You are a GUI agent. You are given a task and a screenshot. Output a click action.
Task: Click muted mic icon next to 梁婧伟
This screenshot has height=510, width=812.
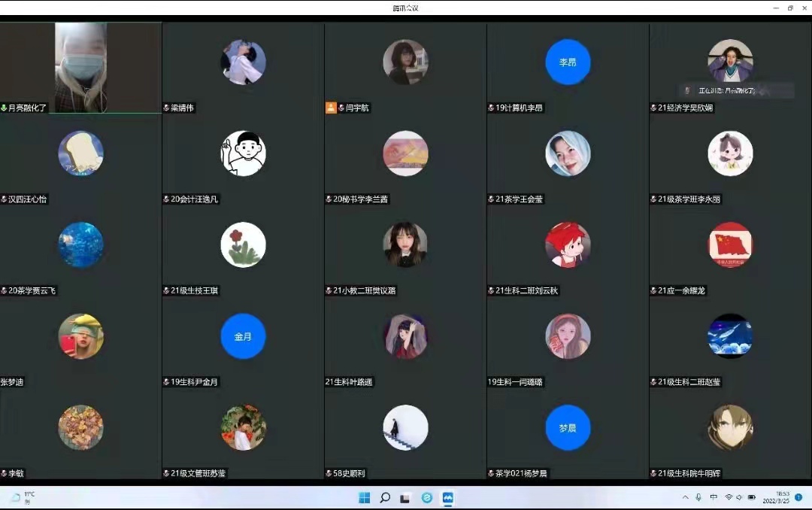coord(166,108)
